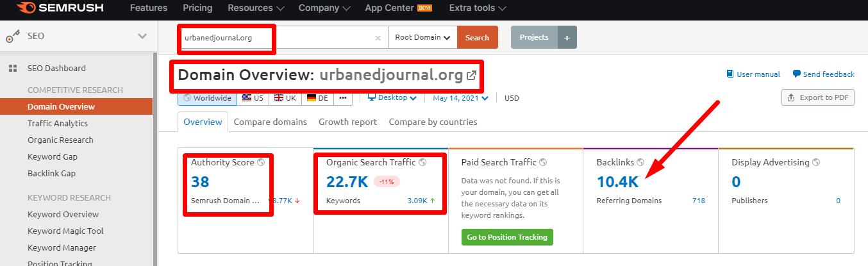This screenshot has width=868, height=266.
Task: Click the Semrush logo
Action: [62, 8]
